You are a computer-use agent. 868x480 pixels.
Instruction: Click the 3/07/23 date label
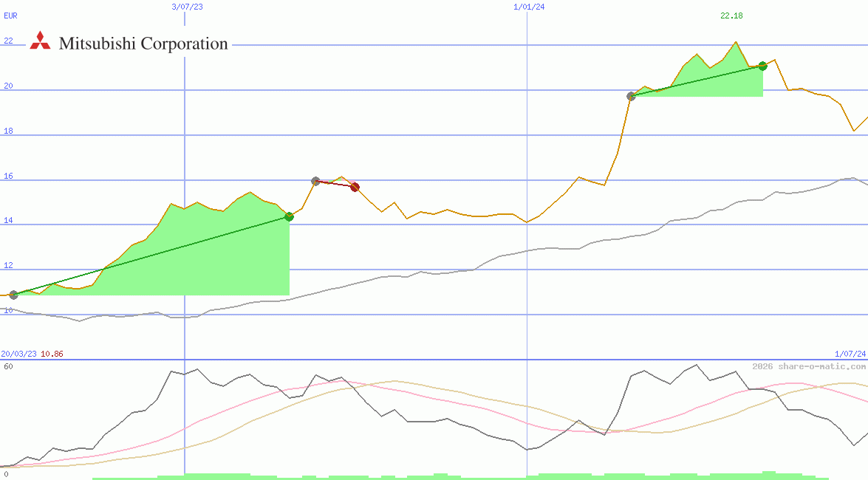pyautogui.click(x=187, y=7)
